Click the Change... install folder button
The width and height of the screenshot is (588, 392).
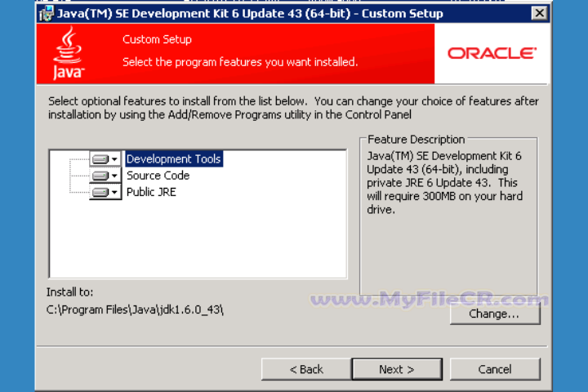coord(495,314)
